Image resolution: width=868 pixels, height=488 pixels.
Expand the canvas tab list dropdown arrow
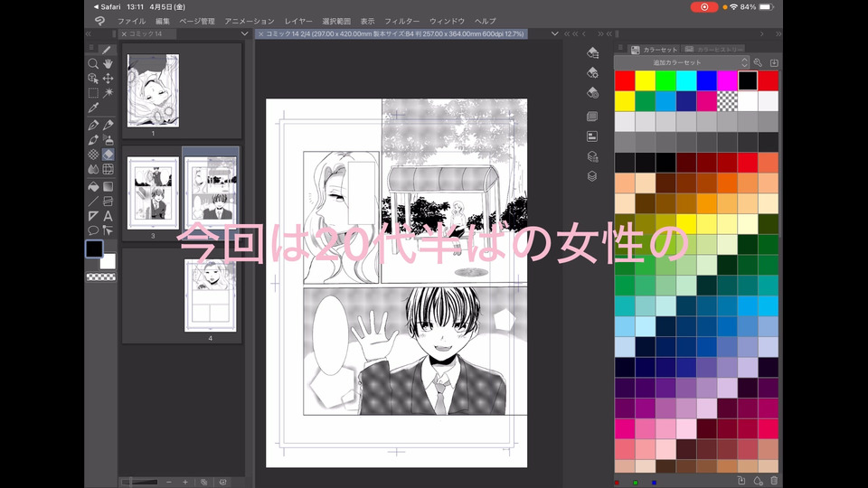coord(554,33)
